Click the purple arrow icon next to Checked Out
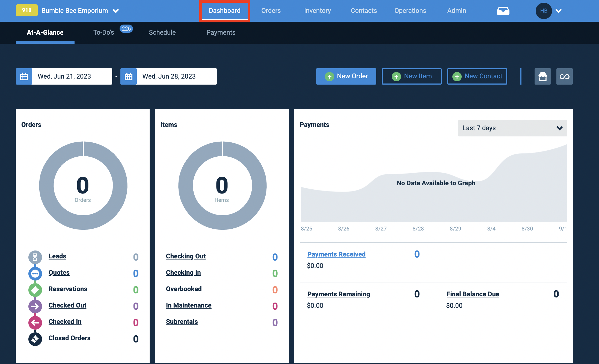The height and width of the screenshot is (364, 599). tap(35, 306)
